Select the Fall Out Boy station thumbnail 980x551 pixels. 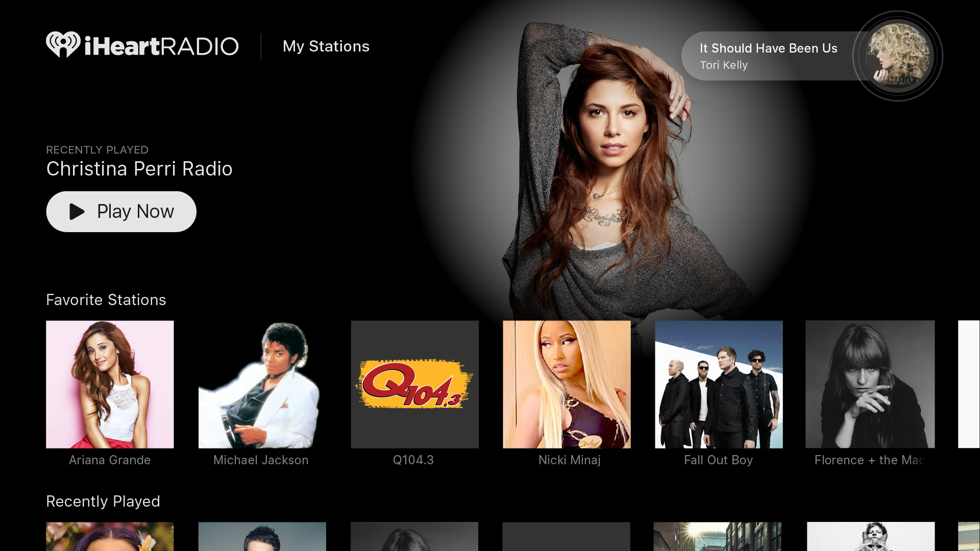[719, 384]
